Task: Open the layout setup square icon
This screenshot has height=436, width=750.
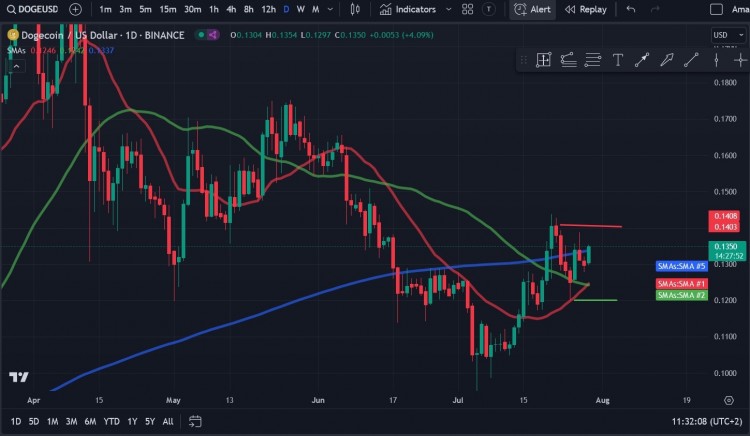Action: tap(716, 9)
